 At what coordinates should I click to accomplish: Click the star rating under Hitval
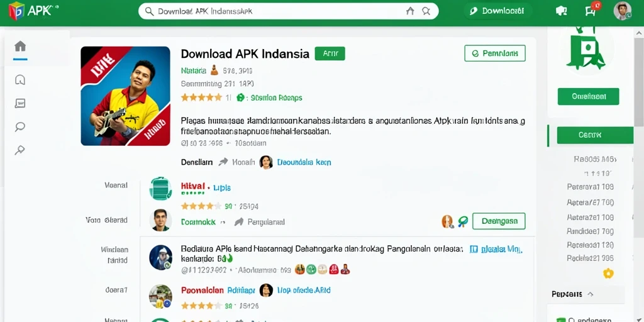(x=201, y=206)
